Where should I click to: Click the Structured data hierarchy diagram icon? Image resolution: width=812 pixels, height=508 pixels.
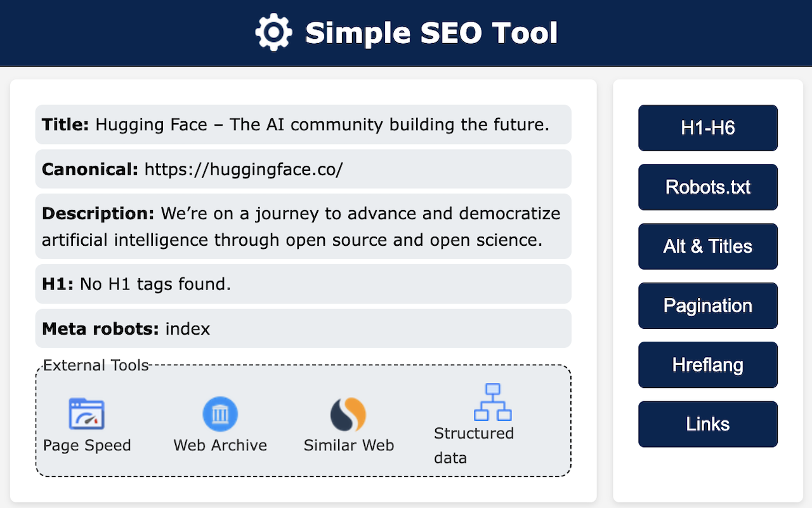(494, 403)
